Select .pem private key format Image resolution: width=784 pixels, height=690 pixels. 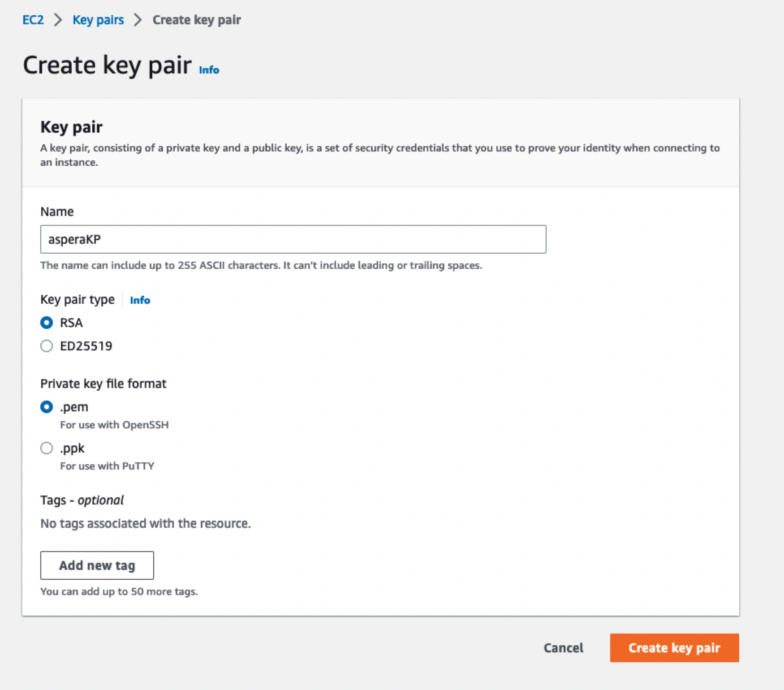click(47, 407)
